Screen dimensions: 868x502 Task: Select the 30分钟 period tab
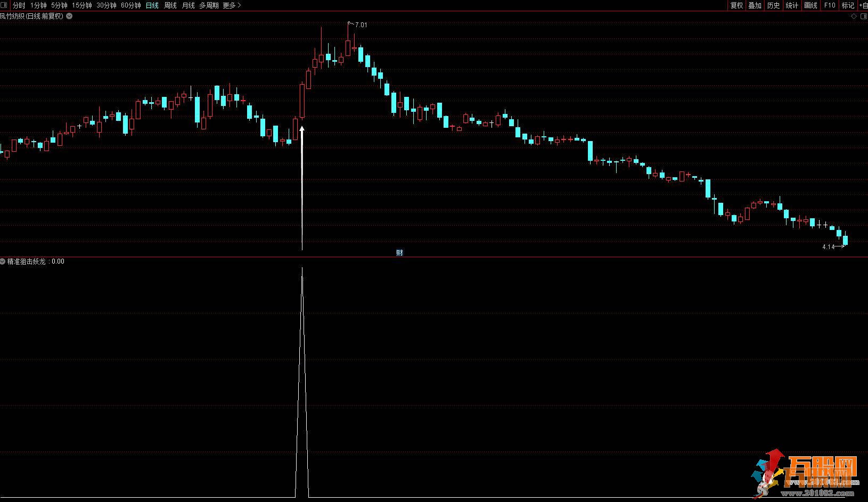107,5
